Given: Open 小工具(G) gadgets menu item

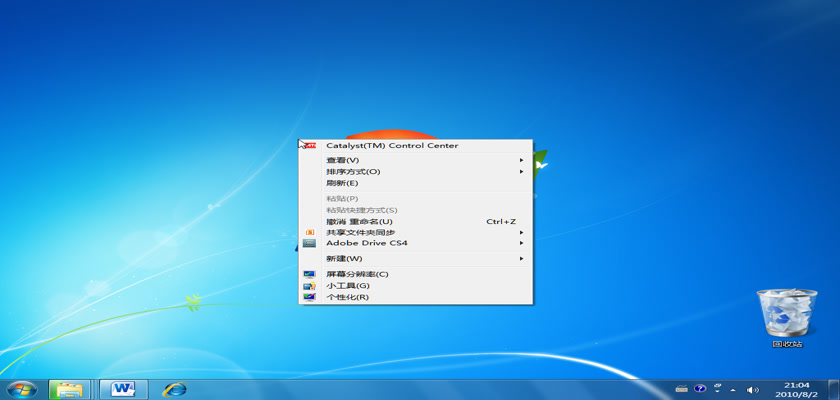Looking at the screenshot, I should click(347, 286).
